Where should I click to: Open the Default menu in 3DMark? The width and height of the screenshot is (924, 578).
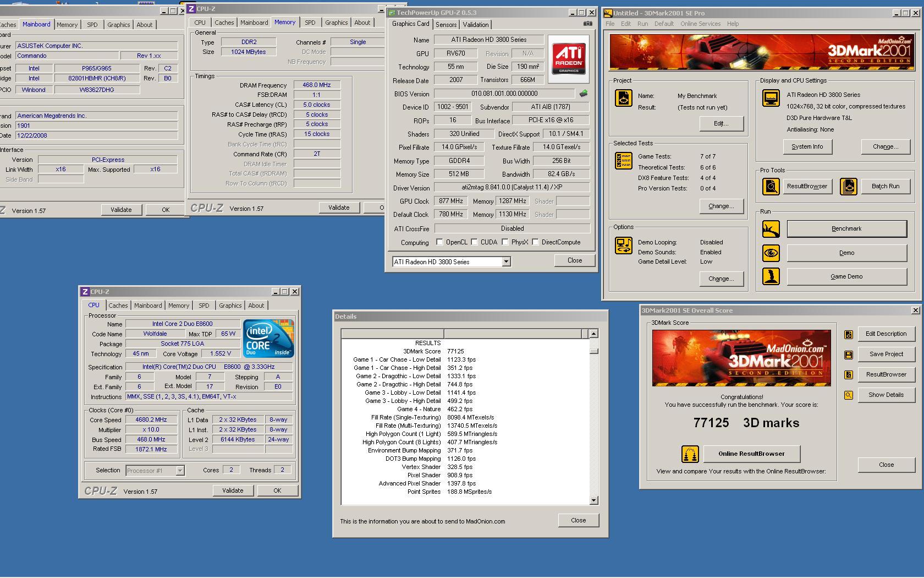coord(664,24)
